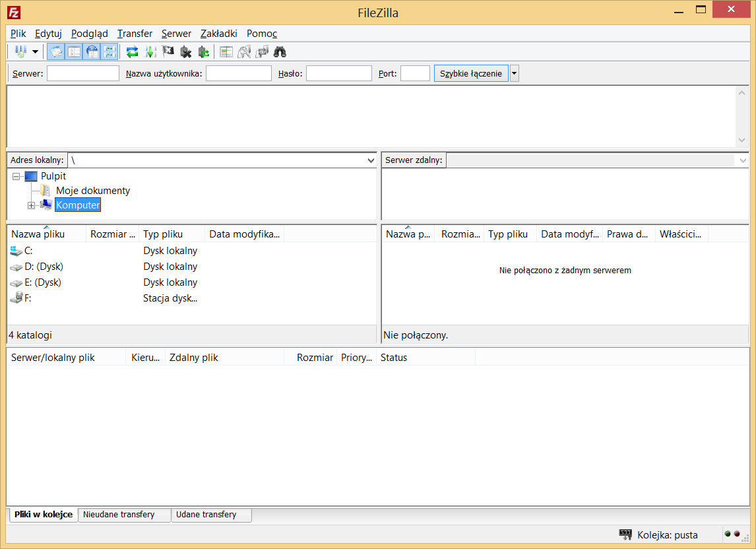Toggle message log display
756x549 pixels.
click(56, 51)
